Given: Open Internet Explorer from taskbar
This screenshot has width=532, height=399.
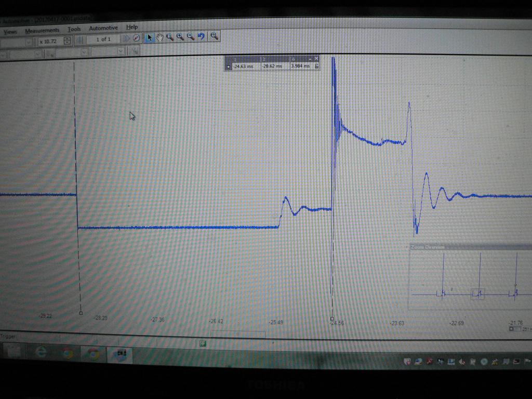Looking at the screenshot, I should coord(41,352).
